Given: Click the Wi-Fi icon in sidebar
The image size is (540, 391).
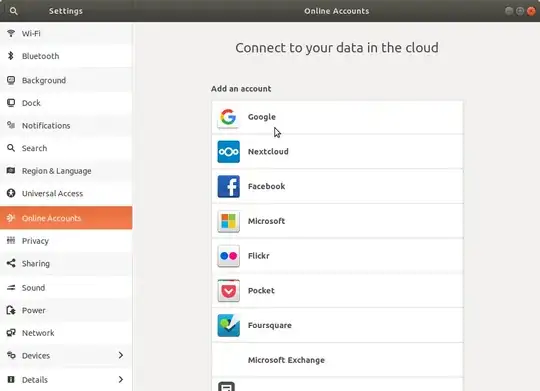Looking at the screenshot, I should [x=11, y=33].
